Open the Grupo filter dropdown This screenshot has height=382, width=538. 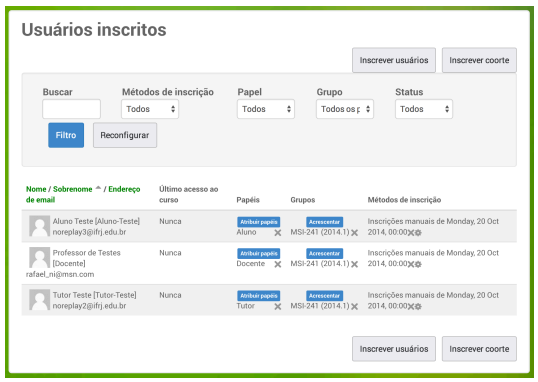(345, 109)
